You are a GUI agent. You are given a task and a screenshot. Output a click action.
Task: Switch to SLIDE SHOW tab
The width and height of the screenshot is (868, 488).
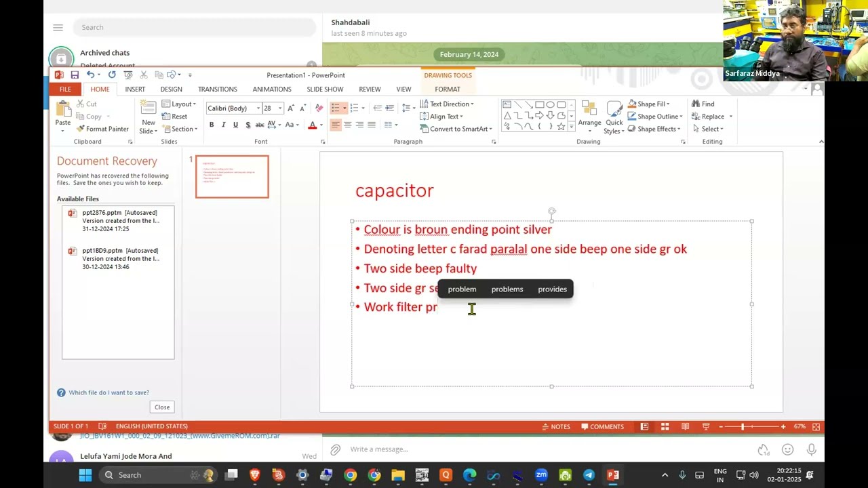(x=325, y=89)
